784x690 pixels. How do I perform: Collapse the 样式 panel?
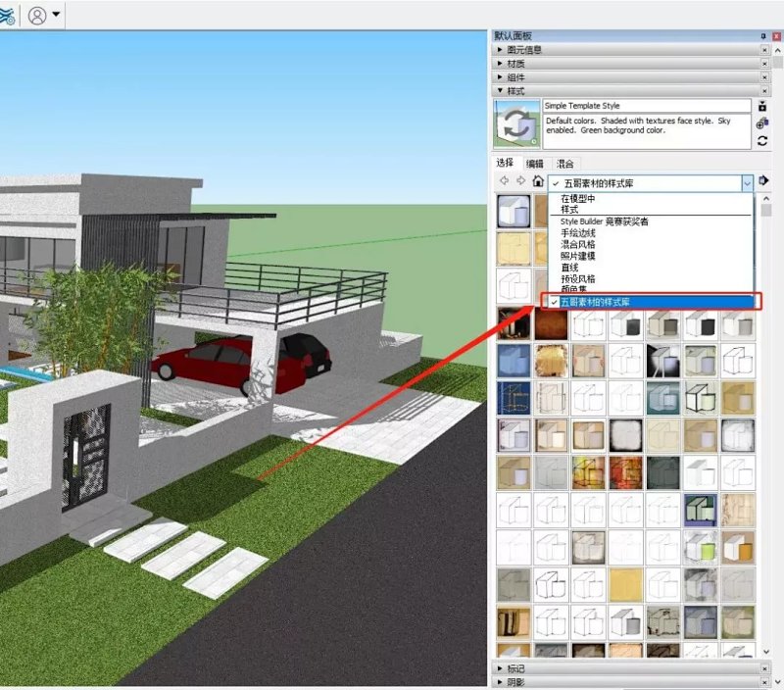click(x=500, y=91)
